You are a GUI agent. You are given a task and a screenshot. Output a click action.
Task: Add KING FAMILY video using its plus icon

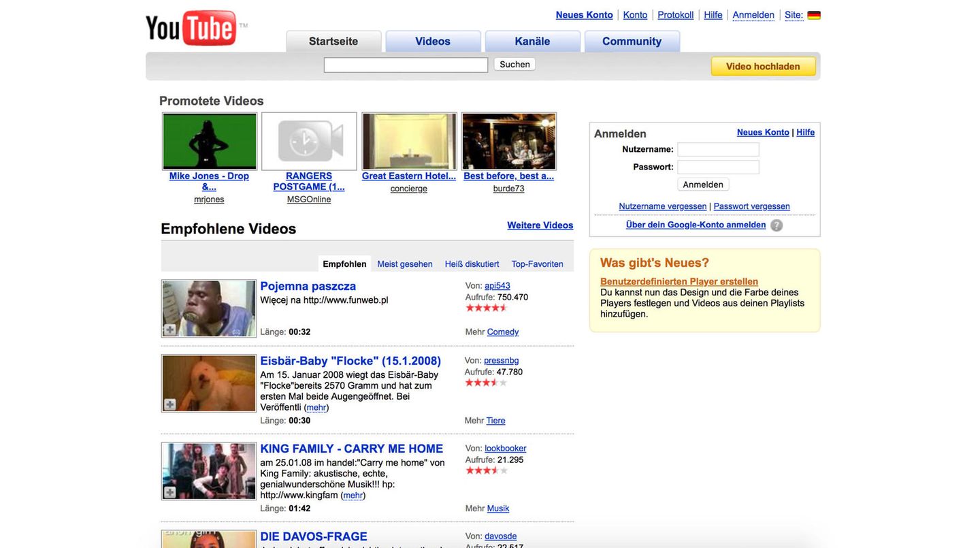click(168, 491)
